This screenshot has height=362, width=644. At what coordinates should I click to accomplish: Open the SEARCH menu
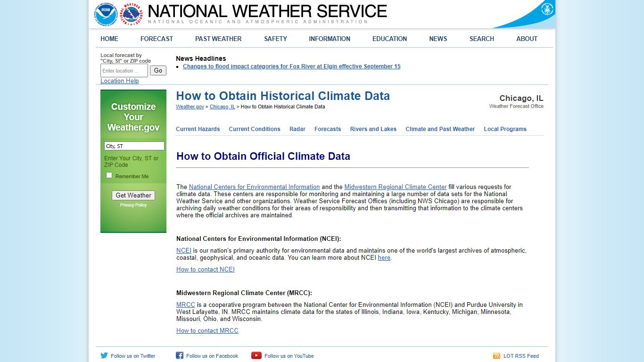tap(482, 39)
